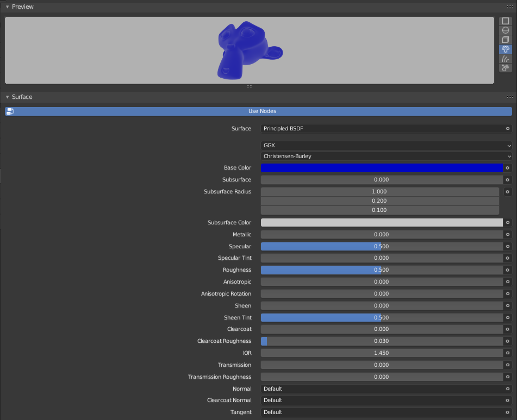The image size is (517, 420).
Task: Click the Clearcoat value field
Action: click(382, 329)
